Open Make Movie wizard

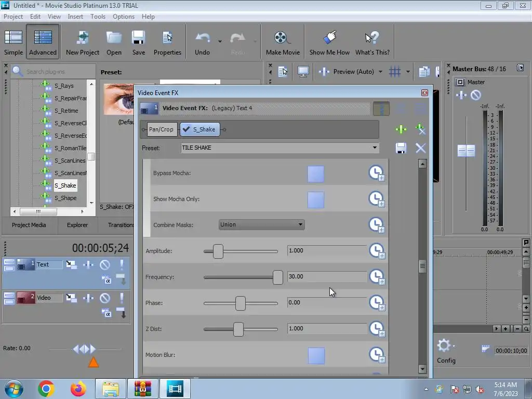[x=283, y=43]
